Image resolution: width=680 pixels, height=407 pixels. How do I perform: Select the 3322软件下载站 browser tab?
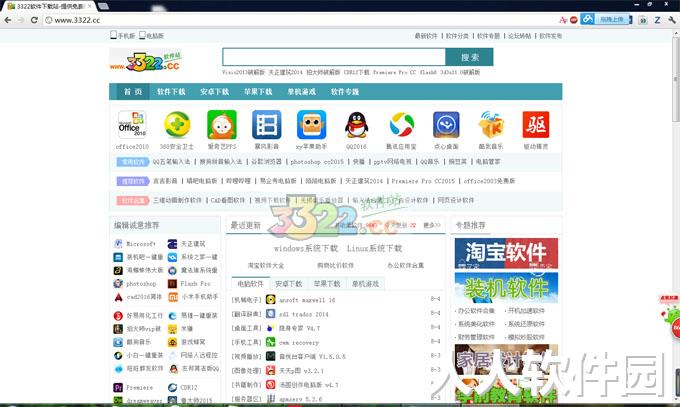point(49,6)
